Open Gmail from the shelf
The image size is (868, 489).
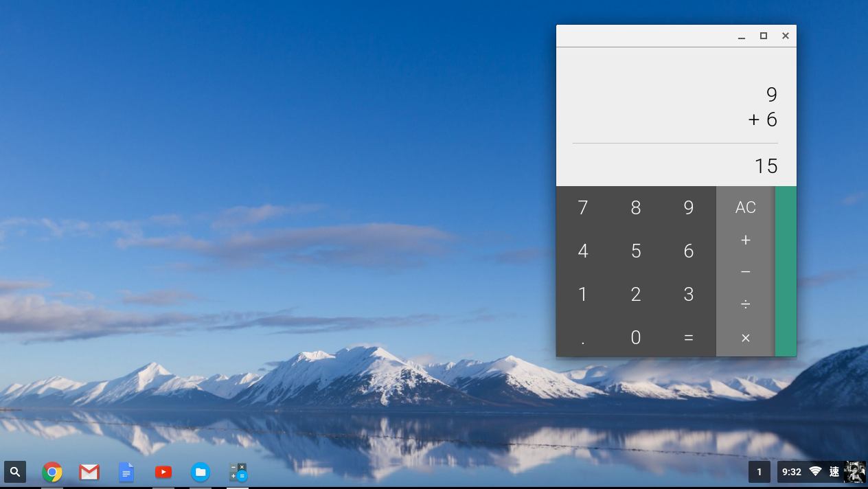(89, 472)
